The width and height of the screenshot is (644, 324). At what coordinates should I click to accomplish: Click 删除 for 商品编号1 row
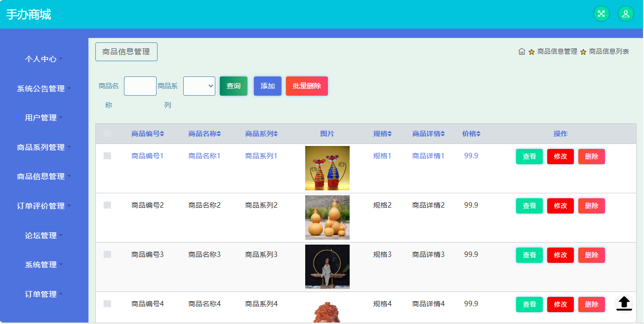pyautogui.click(x=592, y=156)
